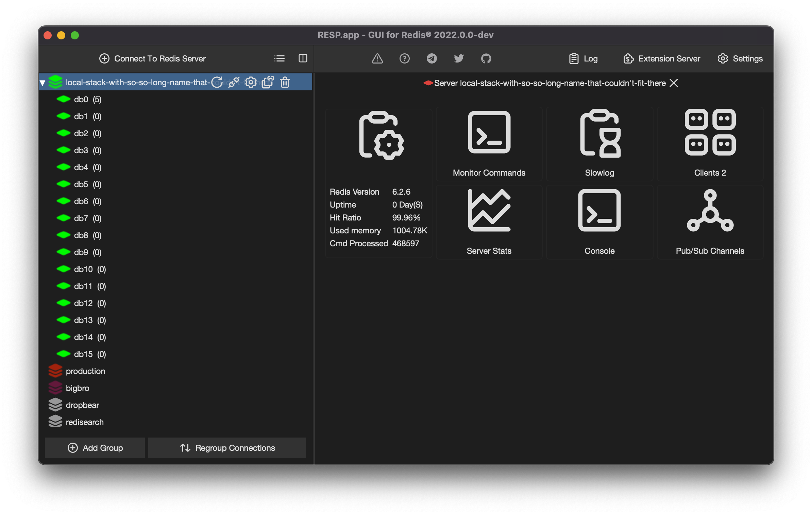Select database db13 (0)
This screenshot has height=515, width=812.
175,320
